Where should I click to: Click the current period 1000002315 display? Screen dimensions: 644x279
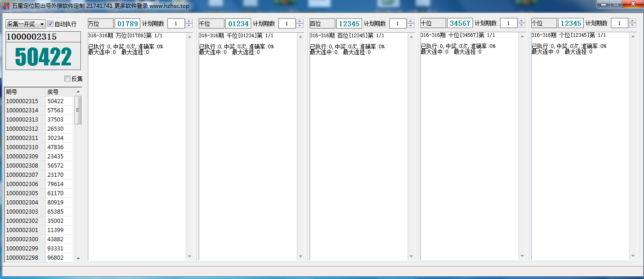(x=43, y=37)
